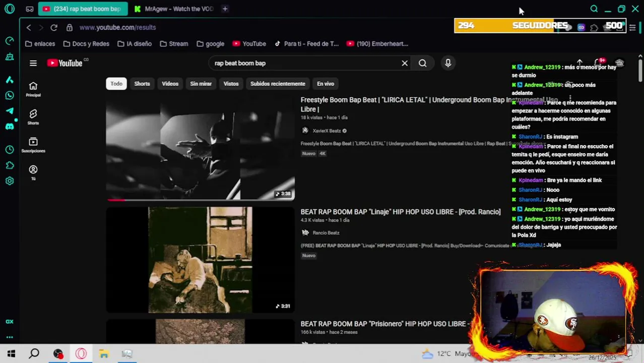Open History clock icon in sidebar
644x363 pixels.
point(10,150)
